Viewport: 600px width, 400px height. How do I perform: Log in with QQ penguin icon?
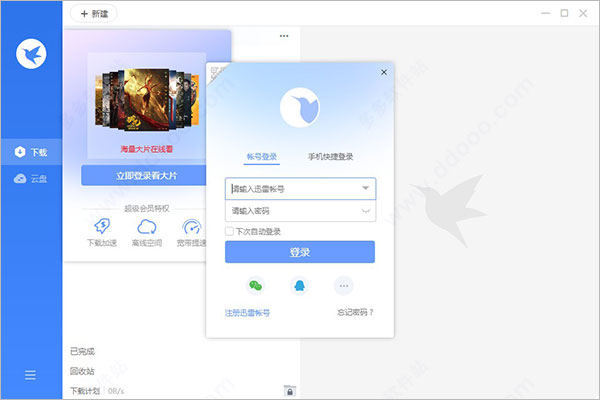pos(300,286)
